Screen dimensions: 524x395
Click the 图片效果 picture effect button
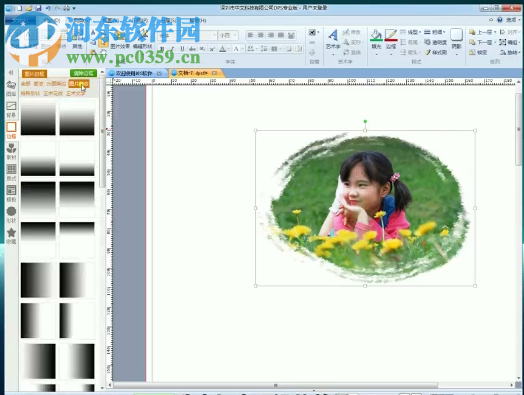tap(120, 40)
